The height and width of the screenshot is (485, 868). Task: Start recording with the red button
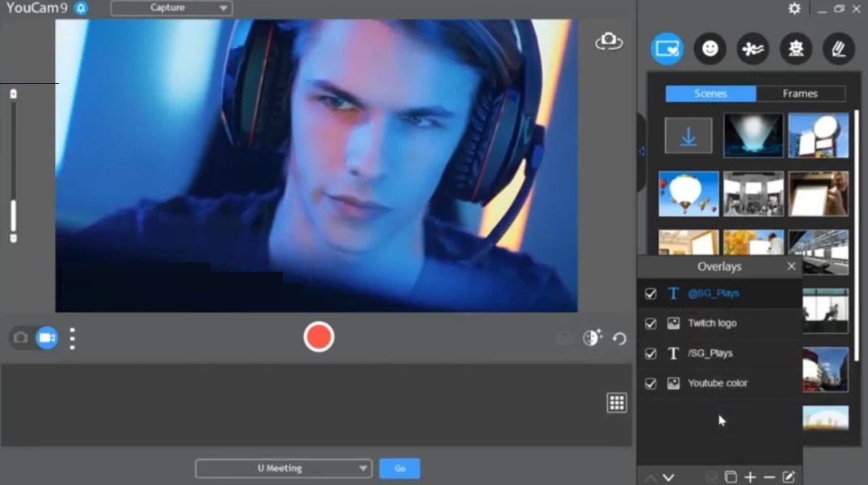tap(318, 337)
